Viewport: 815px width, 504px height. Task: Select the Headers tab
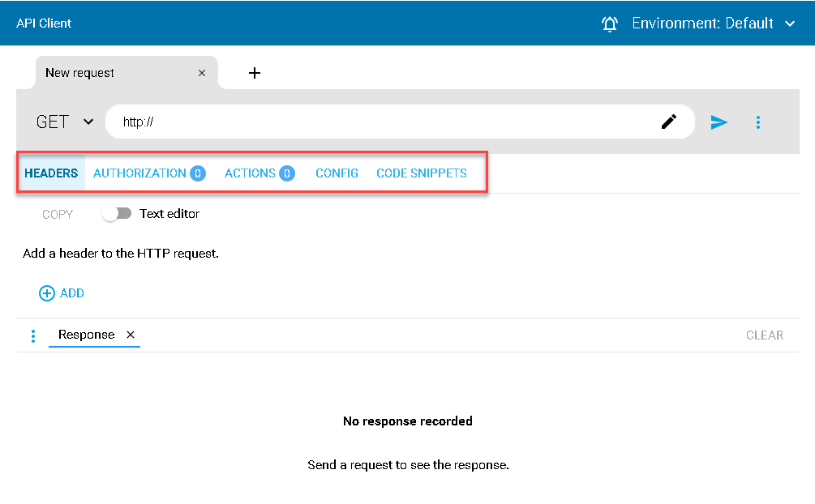pyautogui.click(x=51, y=173)
